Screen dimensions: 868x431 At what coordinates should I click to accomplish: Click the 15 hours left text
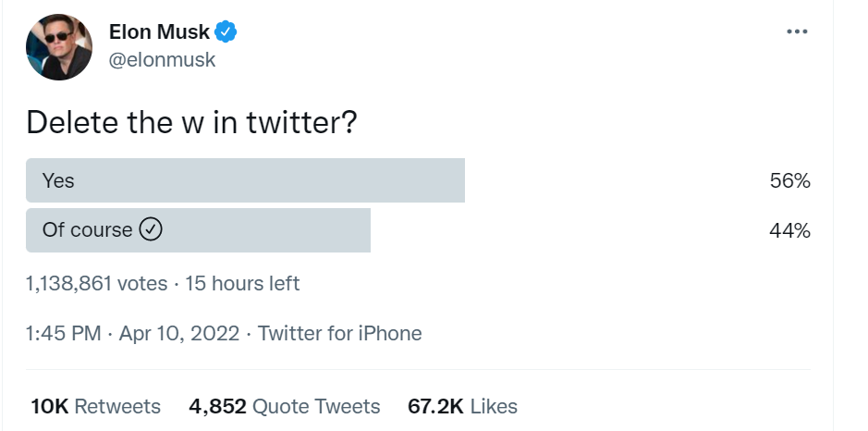[x=242, y=284]
